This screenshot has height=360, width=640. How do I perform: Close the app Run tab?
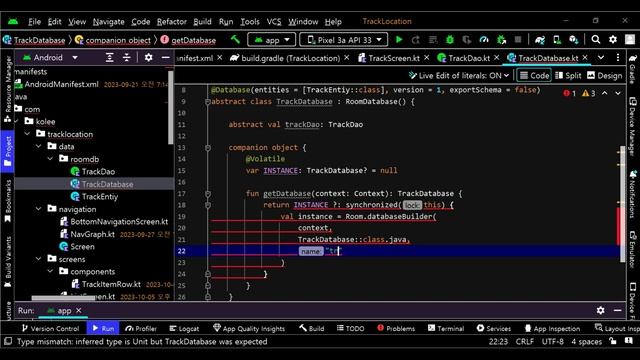tap(79, 310)
